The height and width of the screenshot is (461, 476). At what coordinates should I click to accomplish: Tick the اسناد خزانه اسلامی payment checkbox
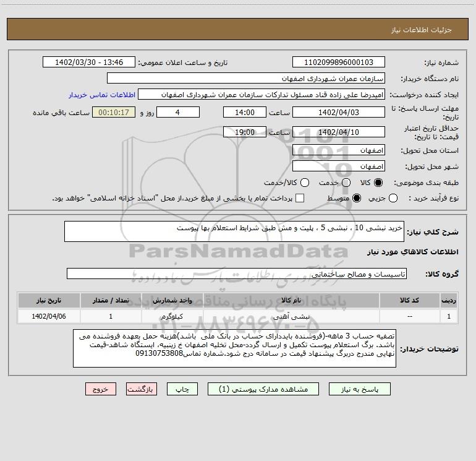click(300, 198)
